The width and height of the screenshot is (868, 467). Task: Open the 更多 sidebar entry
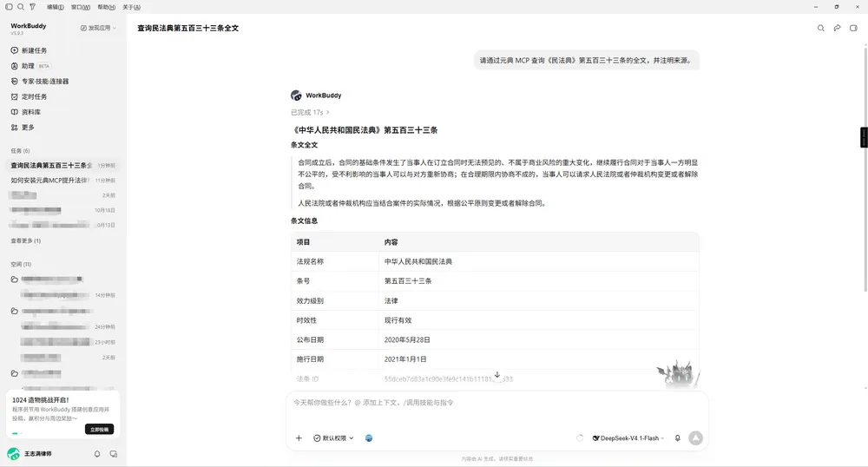[23, 128]
